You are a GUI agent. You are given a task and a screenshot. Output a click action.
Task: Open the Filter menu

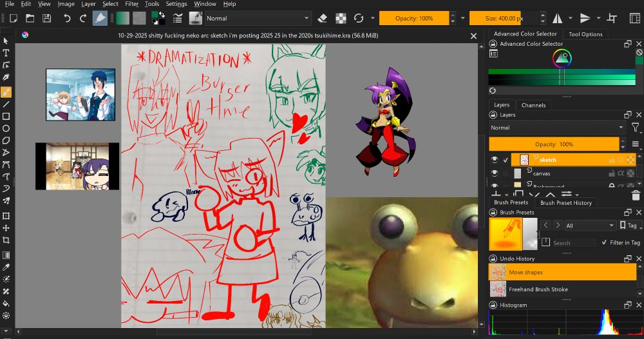131,4
